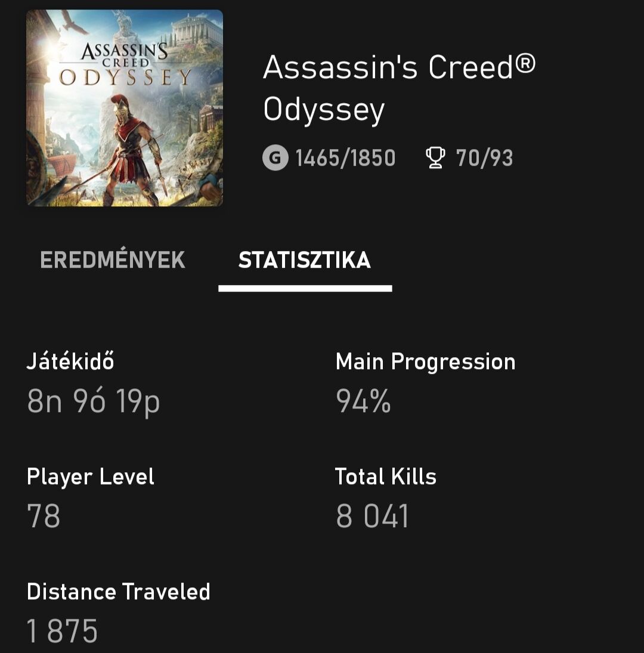Screen dimensions: 644x653
Task: Click the 1465/1850 gamerscore value
Action: pos(345,159)
